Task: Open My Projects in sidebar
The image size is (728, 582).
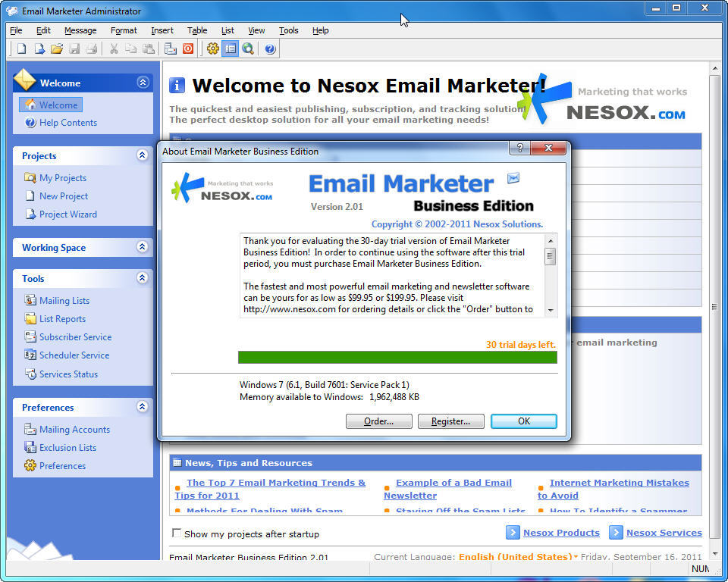Action: (55, 178)
